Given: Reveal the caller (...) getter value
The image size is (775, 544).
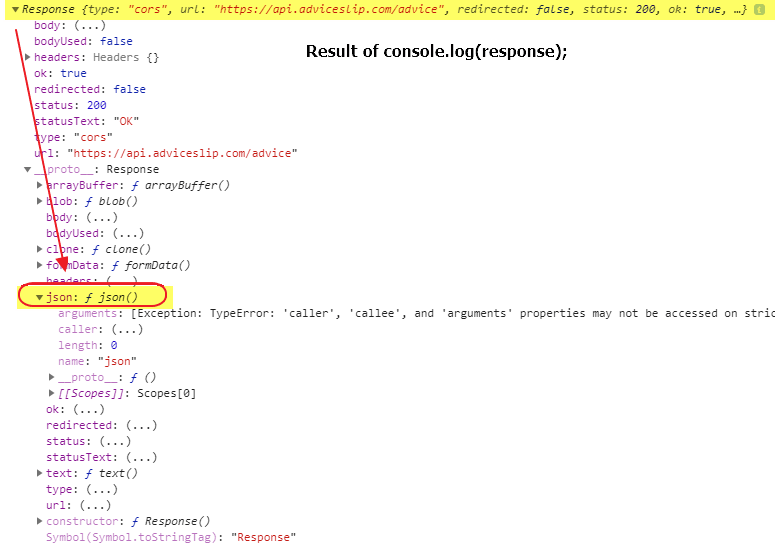Looking at the screenshot, I should click(127, 330).
